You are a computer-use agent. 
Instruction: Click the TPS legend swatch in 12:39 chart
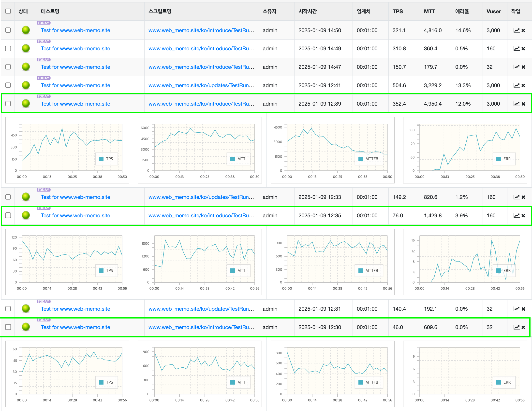[101, 159]
